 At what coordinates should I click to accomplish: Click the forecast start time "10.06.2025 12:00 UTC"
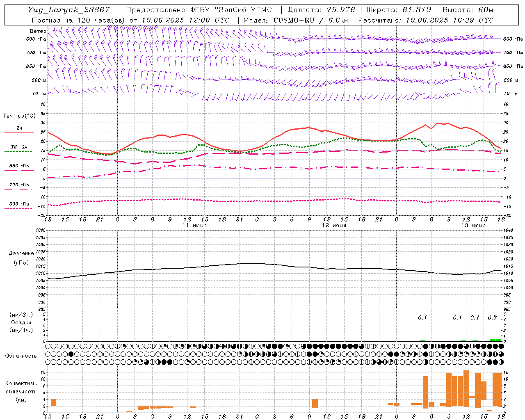pyautogui.click(x=185, y=20)
